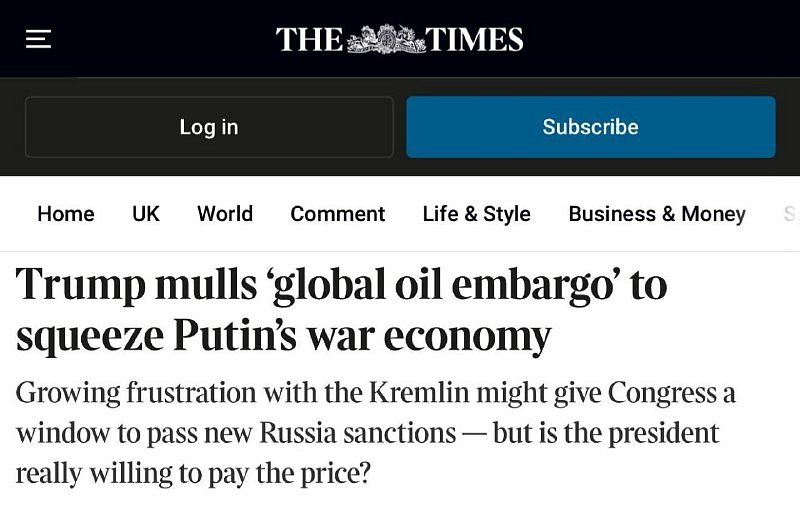Click subheading line about new Russia sanctions
800x506 pixels.
(367, 433)
